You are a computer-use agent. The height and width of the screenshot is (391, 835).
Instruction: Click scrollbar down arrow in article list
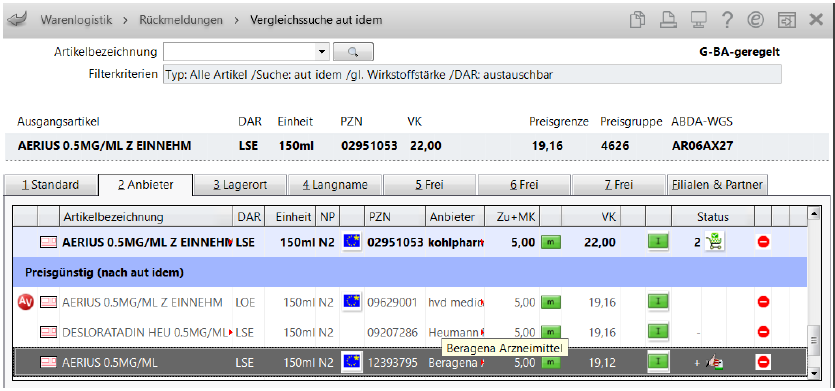pos(813,374)
